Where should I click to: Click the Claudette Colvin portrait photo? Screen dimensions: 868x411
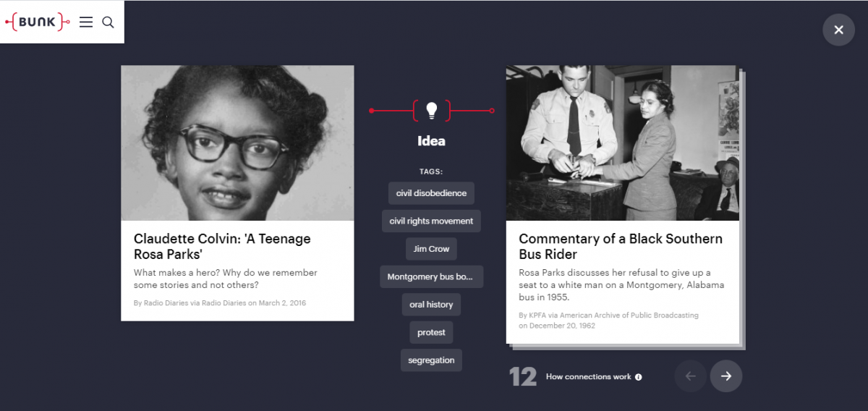click(x=237, y=143)
